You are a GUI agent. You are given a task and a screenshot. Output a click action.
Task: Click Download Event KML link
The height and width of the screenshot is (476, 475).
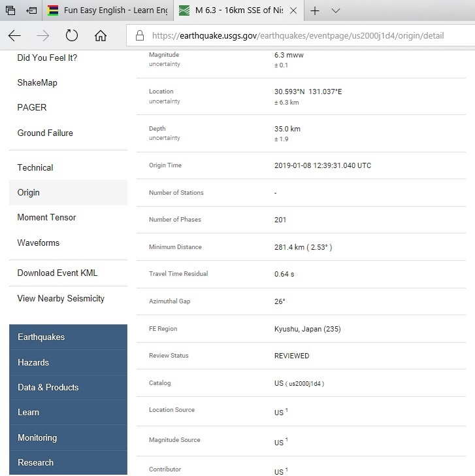pos(57,273)
